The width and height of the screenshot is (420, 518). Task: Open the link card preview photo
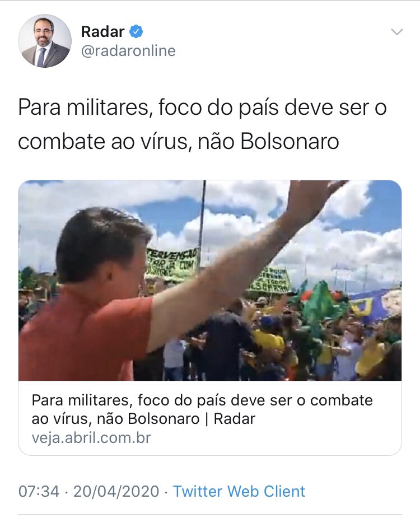(x=210, y=281)
